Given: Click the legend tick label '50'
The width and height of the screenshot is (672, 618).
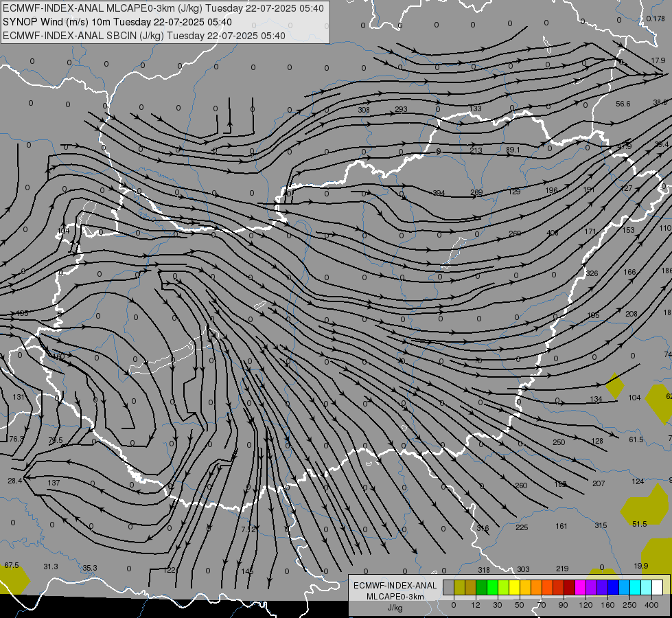Looking at the screenshot, I should click(520, 605).
